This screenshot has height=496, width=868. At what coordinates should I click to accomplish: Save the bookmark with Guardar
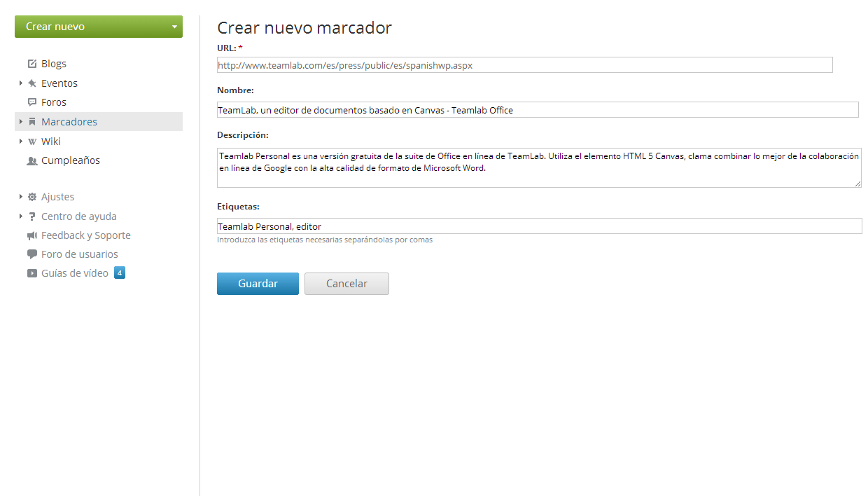pyautogui.click(x=258, y=284)
